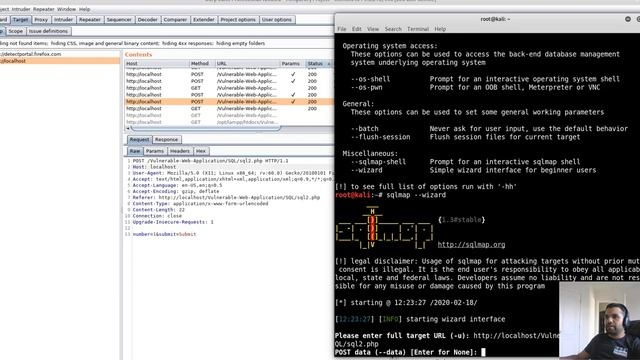Image resolution: width=640 pixels, height=360 pixels.
Task: Sort contents by Method column
Action: pyautogui.click(x=202, y=64)
